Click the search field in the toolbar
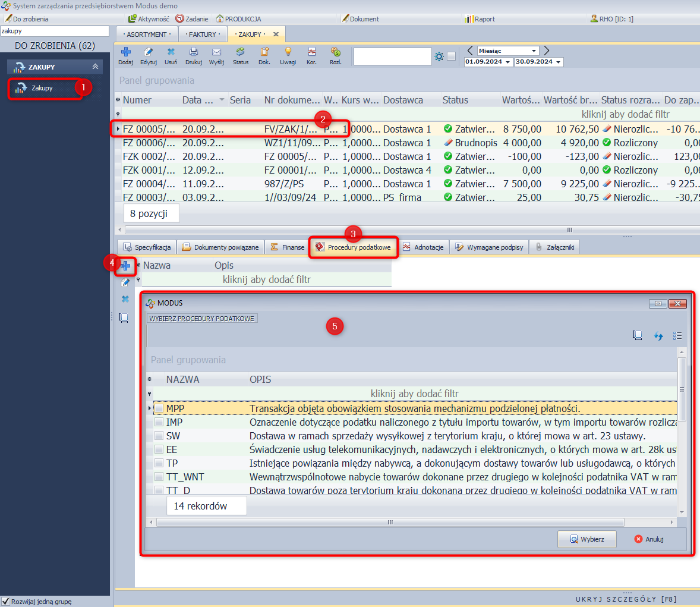Screen dimensions: 700x607 pos(392,56)
